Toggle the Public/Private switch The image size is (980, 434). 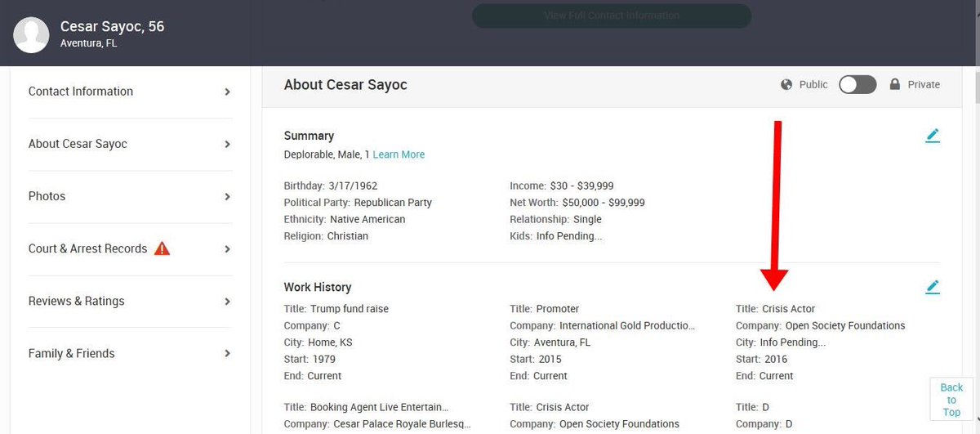(x=857, y=84)
